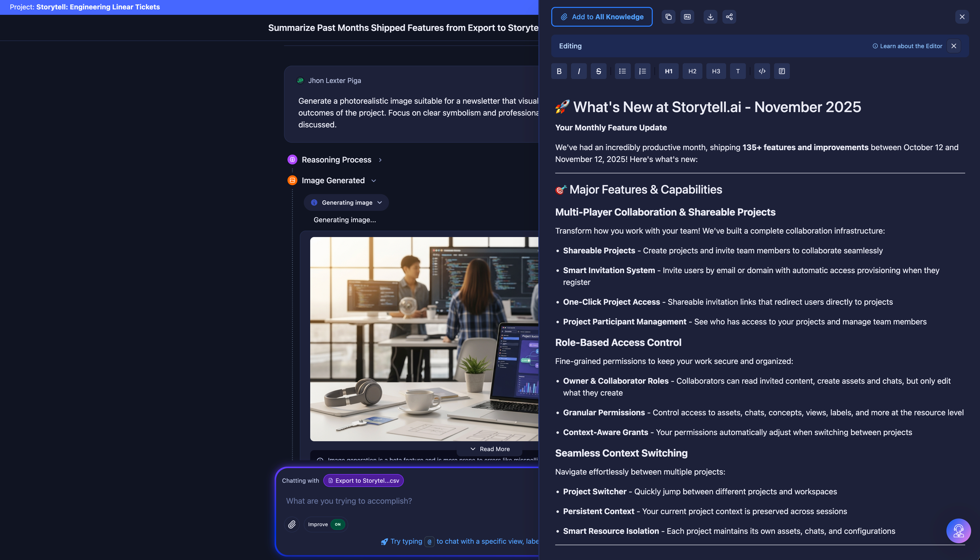Apply strikethrough formatting

click(598, 71)
